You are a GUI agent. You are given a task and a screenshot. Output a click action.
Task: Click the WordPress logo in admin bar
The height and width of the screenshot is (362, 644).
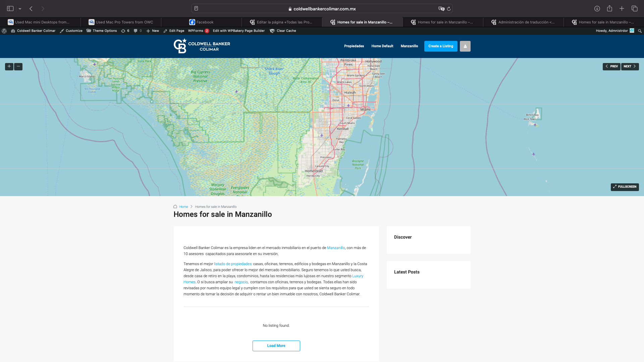(4, 31)
